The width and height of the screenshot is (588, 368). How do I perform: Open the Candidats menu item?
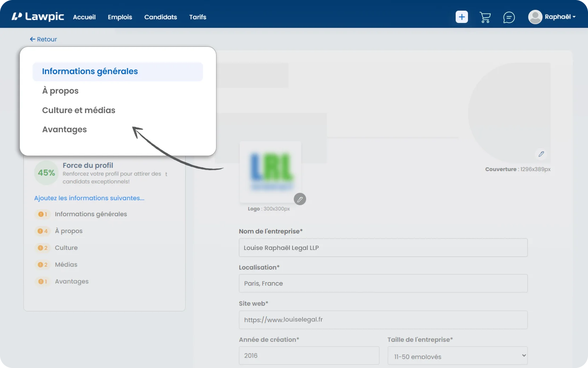click(160, 17)
